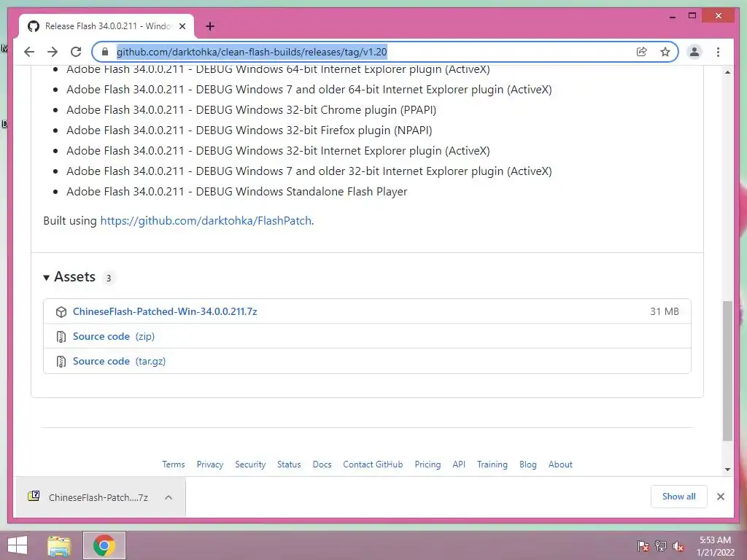Viewport: 747px width, 560px height.
Task: Open the Security footer link
Action: click(x=250, y=464)
